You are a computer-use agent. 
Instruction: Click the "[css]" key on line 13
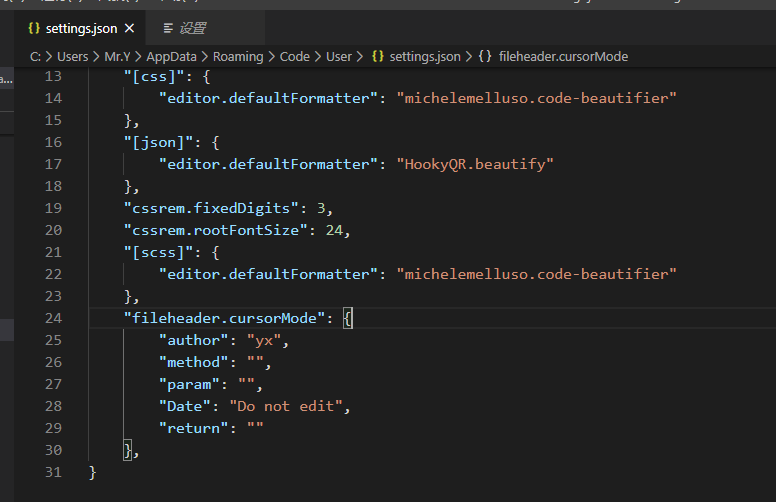click(153, 76)
